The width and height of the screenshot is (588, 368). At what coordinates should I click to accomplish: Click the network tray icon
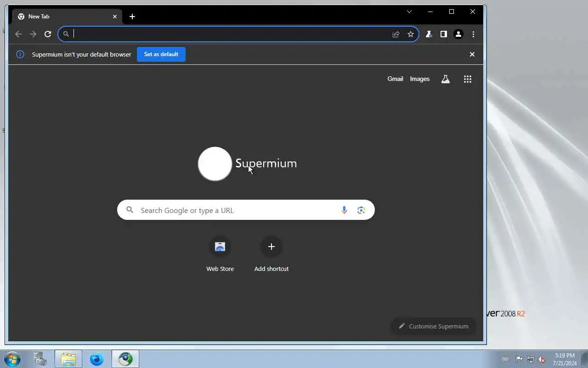[x=531, y=359]
